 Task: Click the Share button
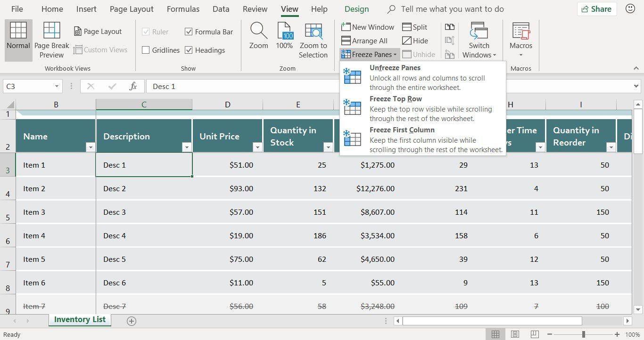click(596, 9)
